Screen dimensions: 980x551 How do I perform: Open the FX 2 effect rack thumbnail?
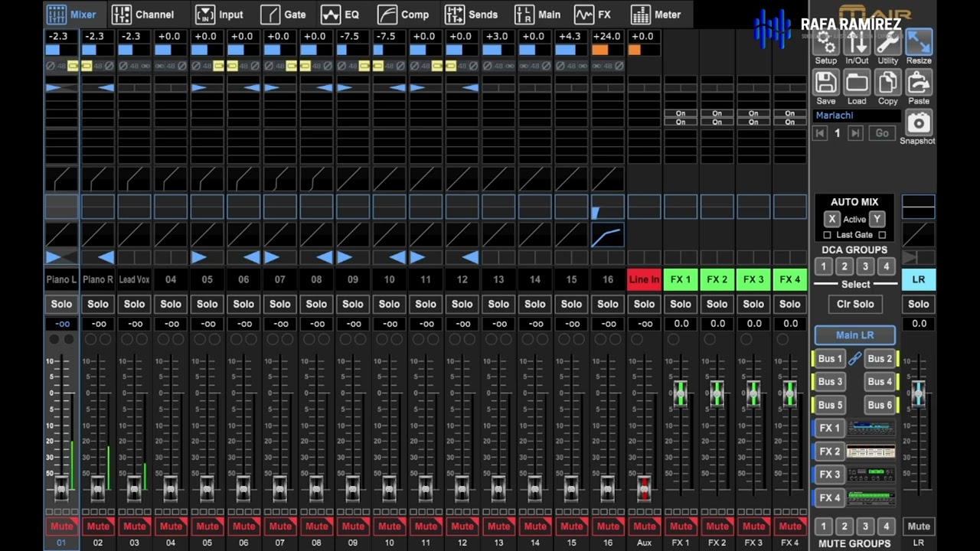(871, 452)
